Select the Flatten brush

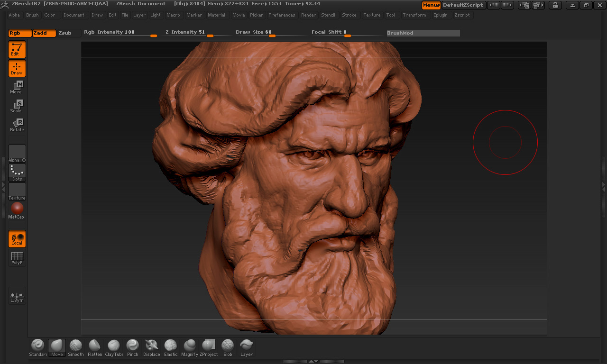95,347
